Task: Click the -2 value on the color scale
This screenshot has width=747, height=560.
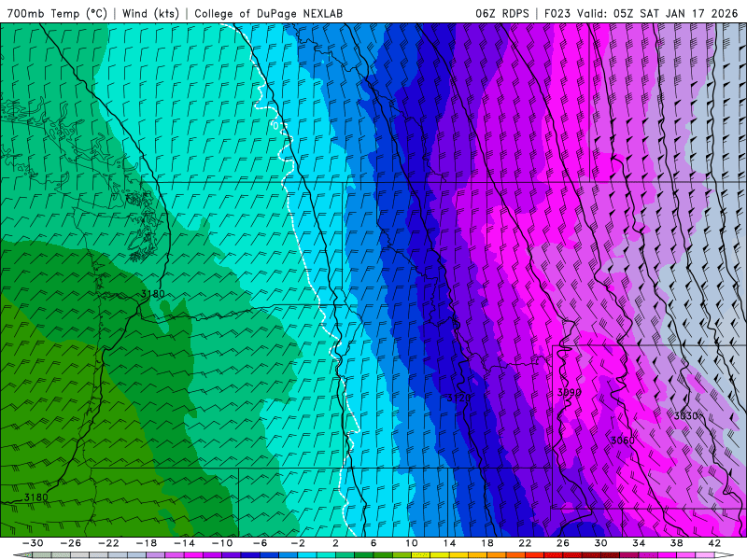Action: (298, 543)
